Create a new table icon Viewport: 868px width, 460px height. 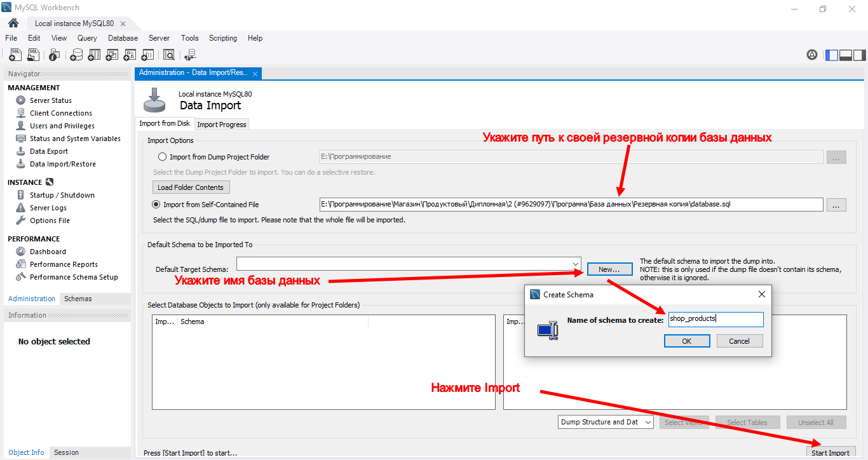[95, 55]
